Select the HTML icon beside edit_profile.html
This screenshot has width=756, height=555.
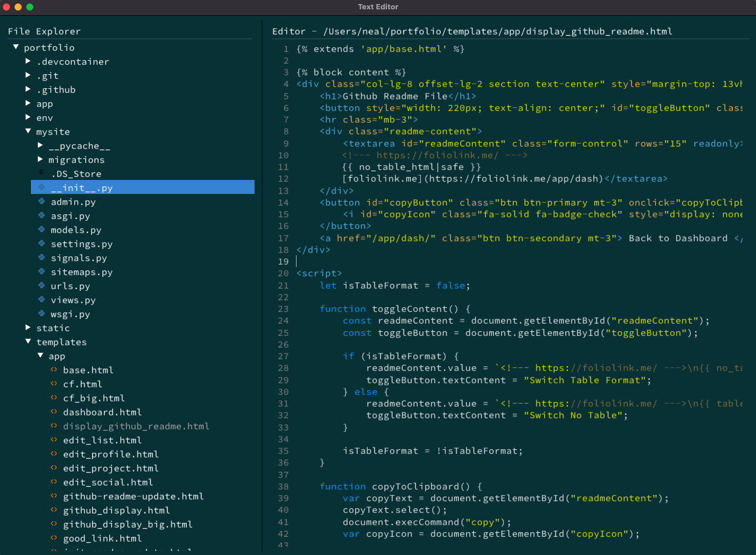[x=53, y=454]
